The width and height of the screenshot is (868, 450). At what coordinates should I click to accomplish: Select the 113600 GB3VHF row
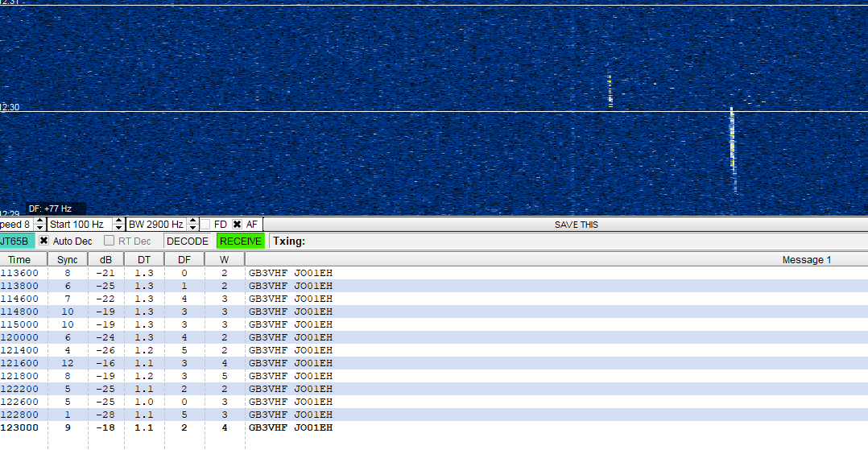click(290, 273)
